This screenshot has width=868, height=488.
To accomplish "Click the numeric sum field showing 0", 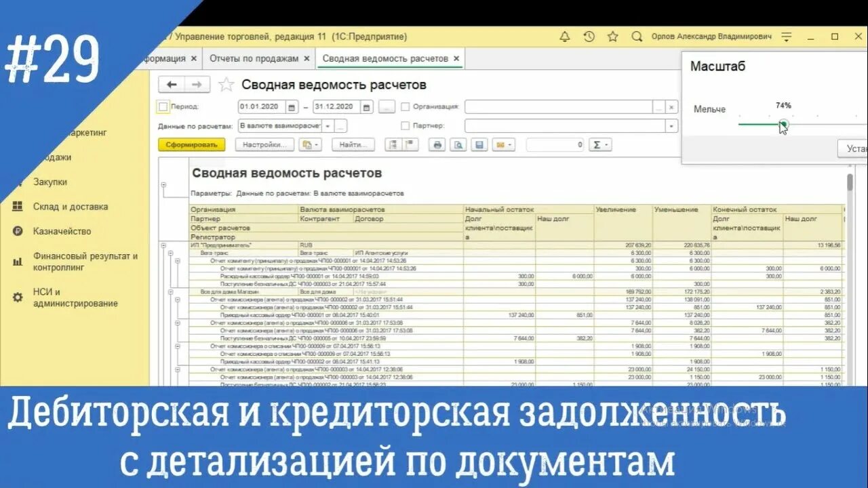I will point(555,144).
